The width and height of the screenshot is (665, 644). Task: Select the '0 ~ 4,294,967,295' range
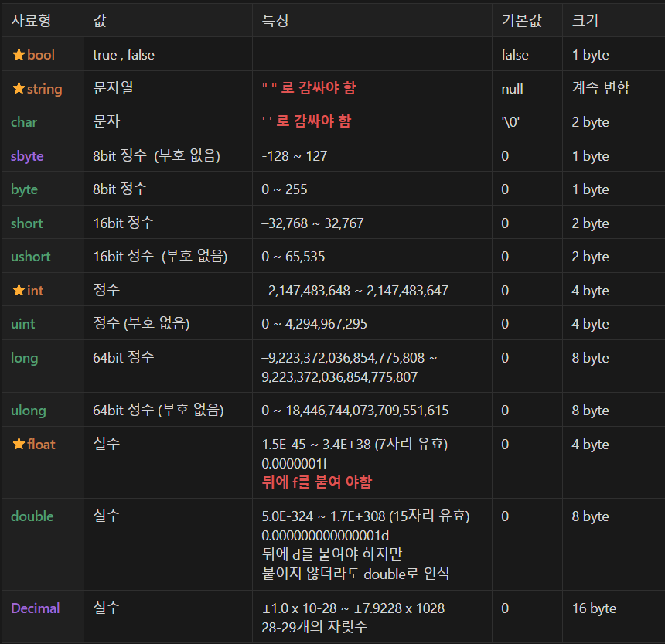[x=314, y=324]
